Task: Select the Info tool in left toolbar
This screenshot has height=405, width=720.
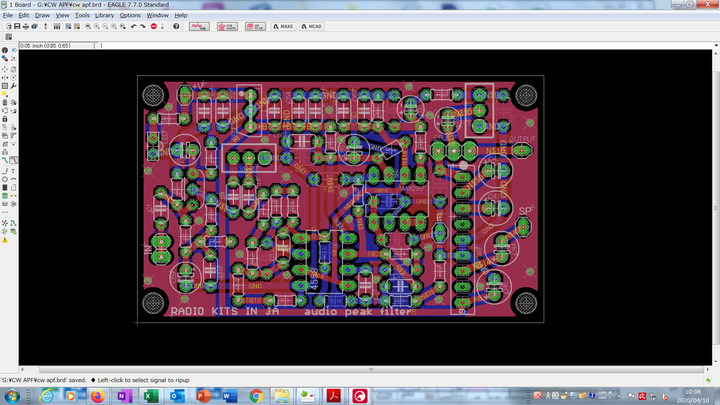Action: point(5,50)
